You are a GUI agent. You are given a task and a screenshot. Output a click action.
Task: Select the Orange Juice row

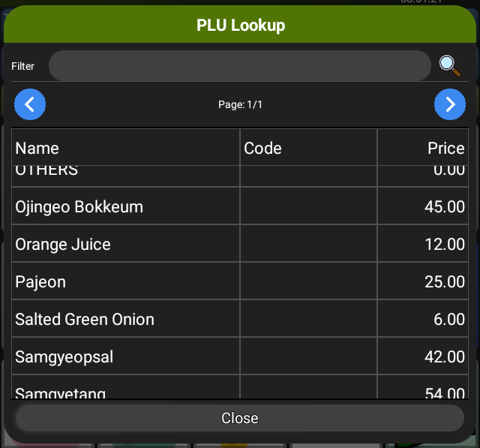tap(63, 244)
